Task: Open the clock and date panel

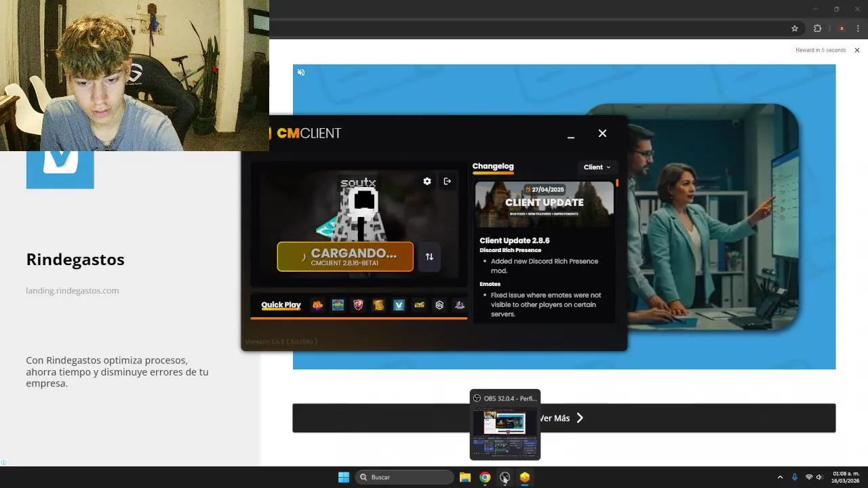Action: click(x=846, y=477)
